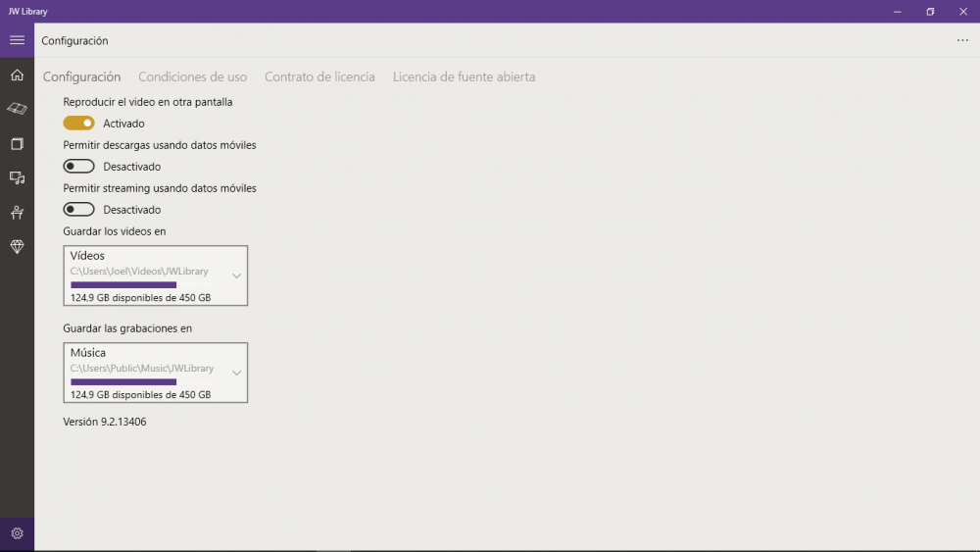The width and height of the screenshot is (980, 552).
Task: Open the Personal Study diamond icon
Action: click(x=17, y=247)
